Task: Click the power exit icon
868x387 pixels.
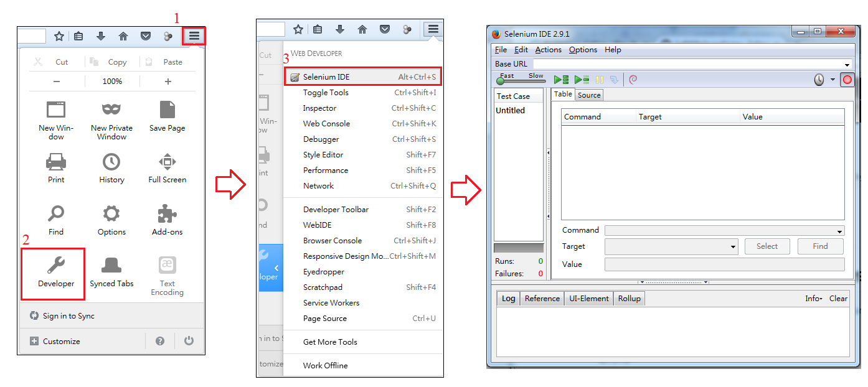Action: tap(189, 341)
